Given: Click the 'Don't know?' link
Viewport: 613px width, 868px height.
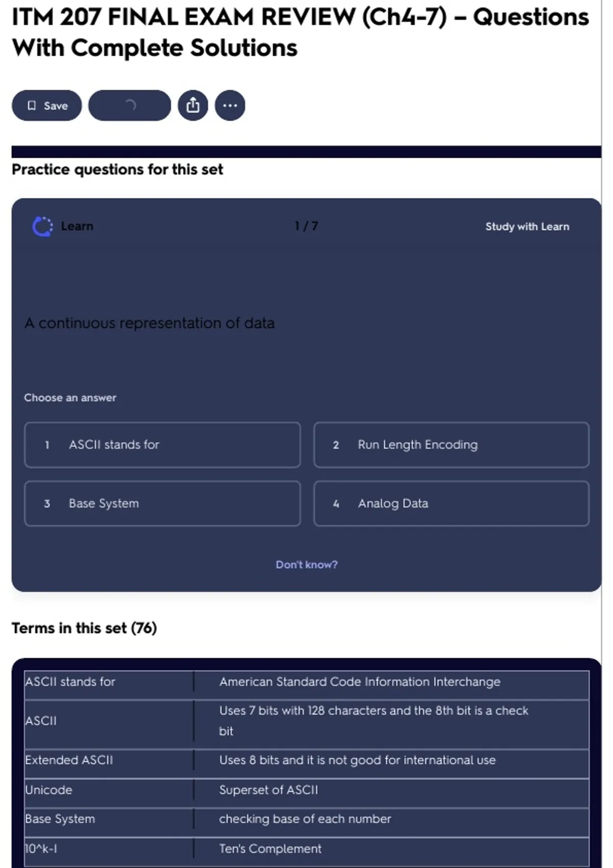Looking at the screenshot, I should pos(306,565).
